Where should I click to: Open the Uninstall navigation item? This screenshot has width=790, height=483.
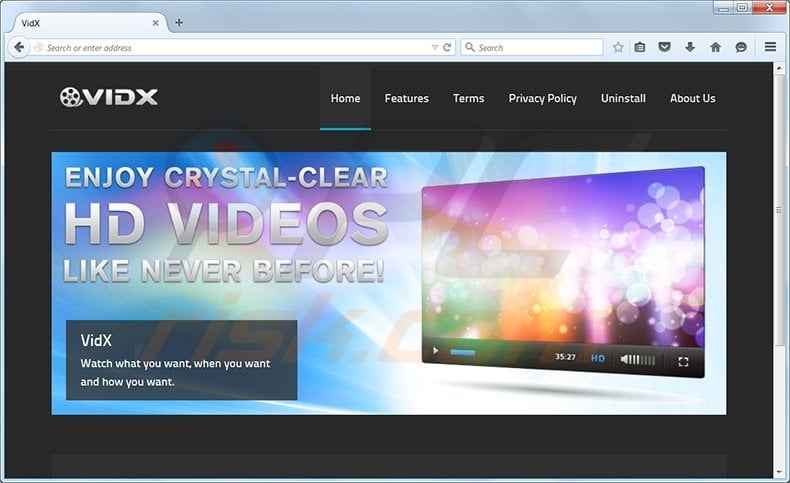point(623,98)
